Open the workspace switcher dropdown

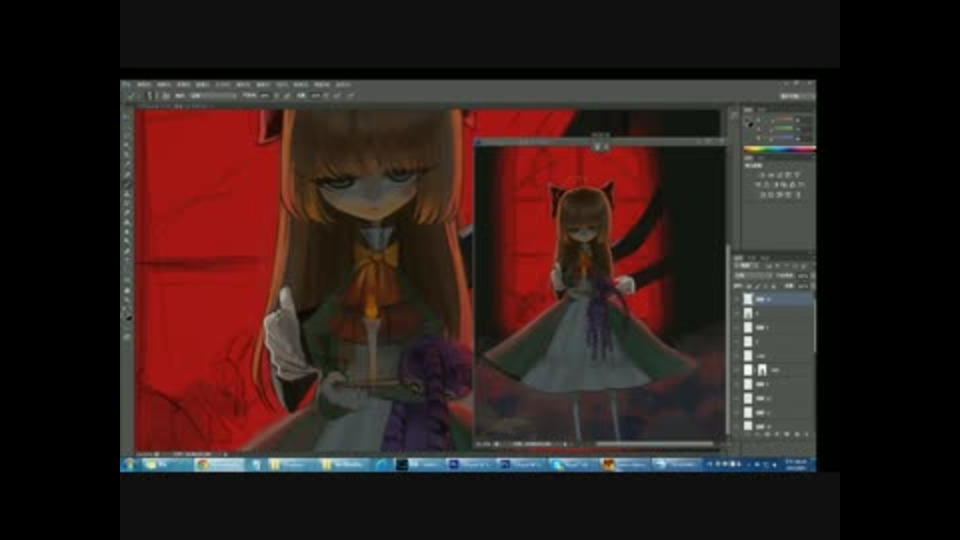797,96
